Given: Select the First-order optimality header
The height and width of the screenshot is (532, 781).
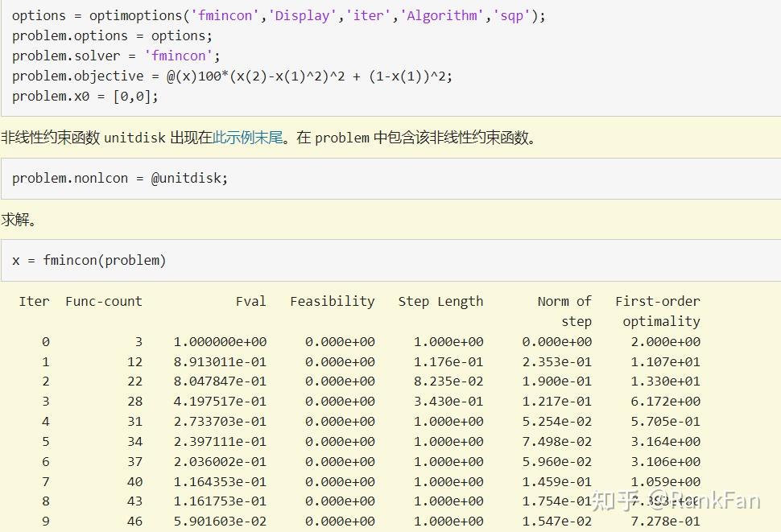Looking at the screenshot, I should click(658, 310).
